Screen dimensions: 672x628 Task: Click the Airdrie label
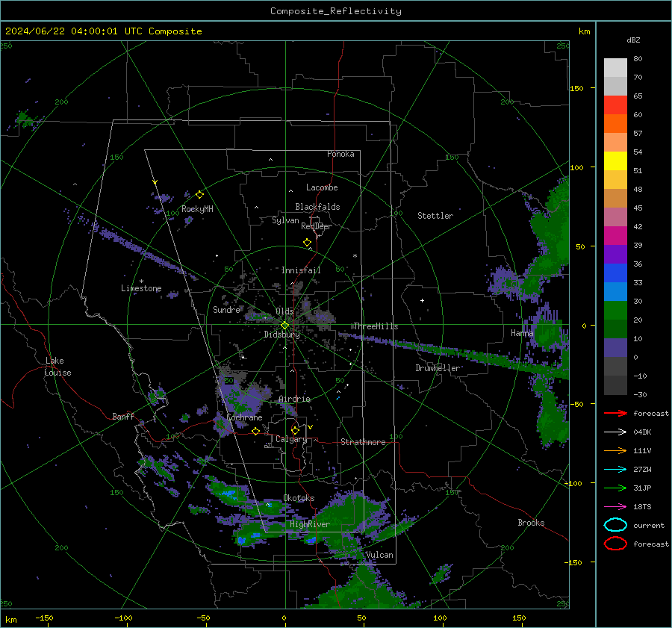(x=294, y=399)
